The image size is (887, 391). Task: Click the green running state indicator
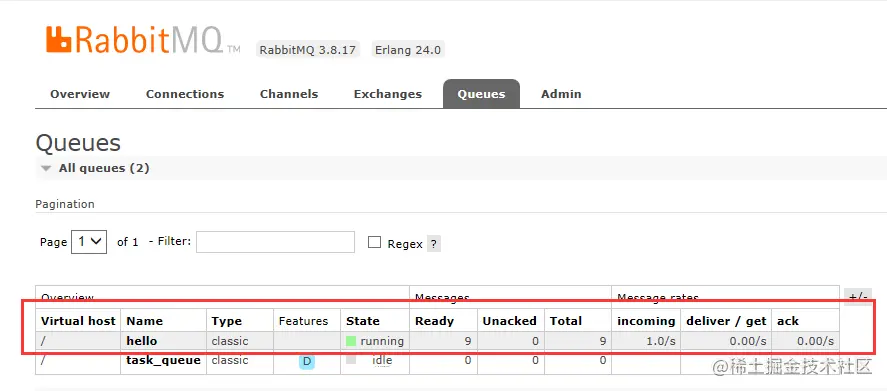click(x=351, y=341)
